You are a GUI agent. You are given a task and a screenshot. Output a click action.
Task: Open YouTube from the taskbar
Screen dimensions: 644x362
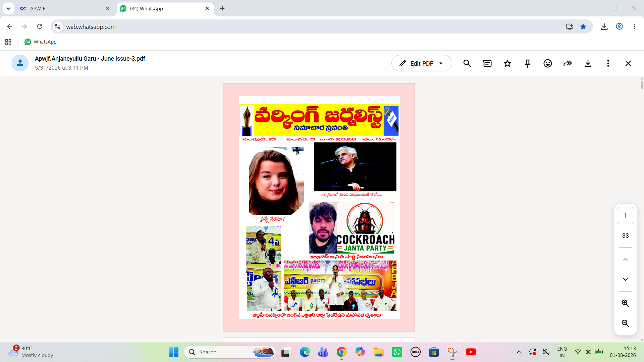(x=471, y=352)
